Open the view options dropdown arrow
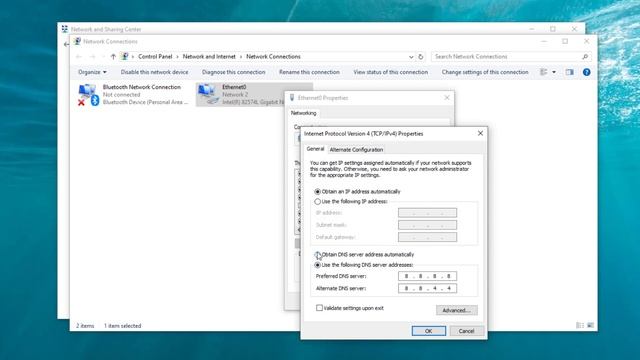This screenshot has height=360, width=640. point(554,72)
